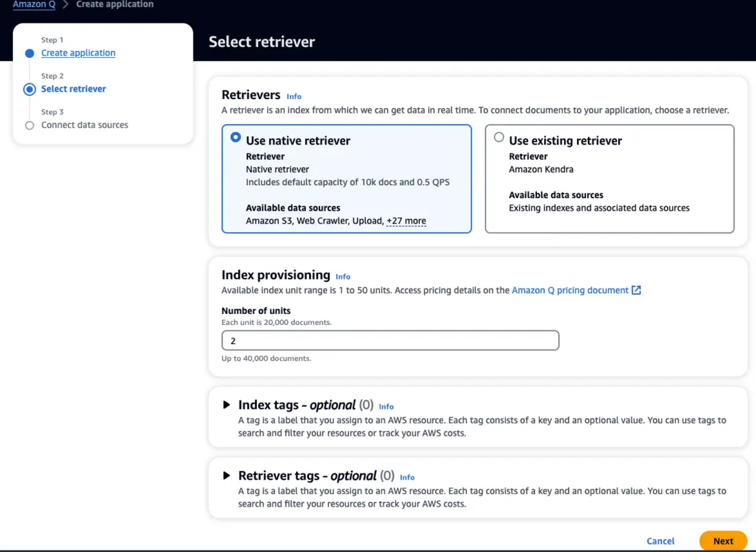
Task: Click the external link icon beside pricing document
Action: (636, 290)
